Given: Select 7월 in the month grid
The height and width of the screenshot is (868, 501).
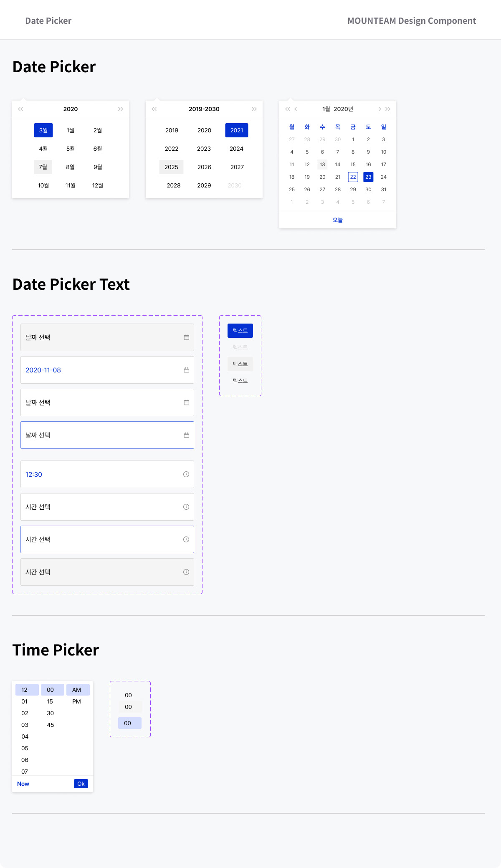Looking at the screenshot, I should [43, 167].
